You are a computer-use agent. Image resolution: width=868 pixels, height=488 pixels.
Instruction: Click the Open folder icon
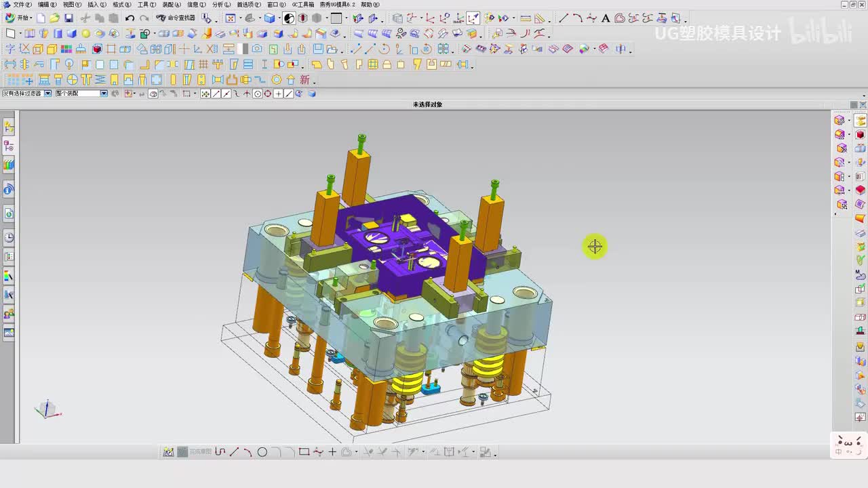pyautogui.click(x=54, y=18)
